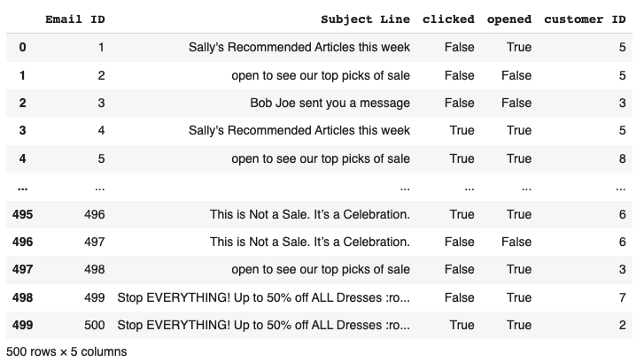Click customer ID 8 in row 4
Image resolution: width=644 pixels, height=362 pixels.
(622, 158)
